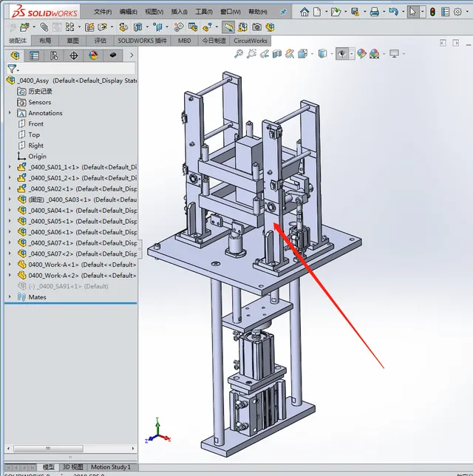Screen dimensions: 473x476
Task: Click the Show Hidden Components icon
Action: [x=123, y=27]
